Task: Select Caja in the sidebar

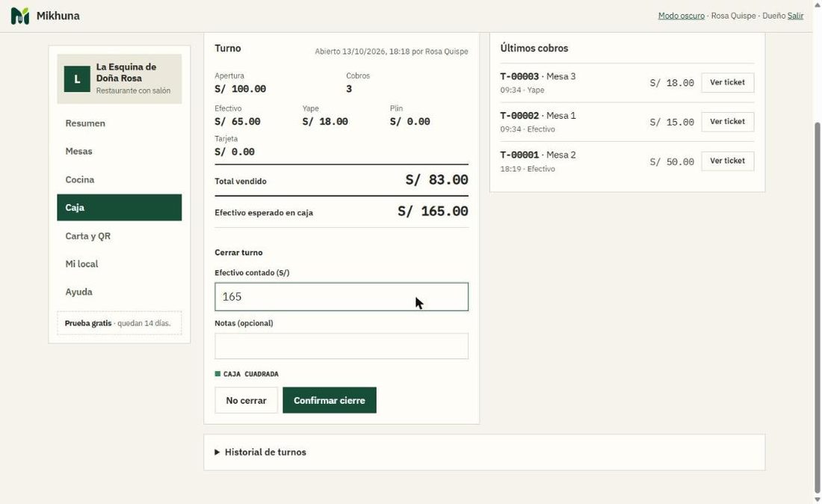Action: pyautogui.click(x=120, y=208)
